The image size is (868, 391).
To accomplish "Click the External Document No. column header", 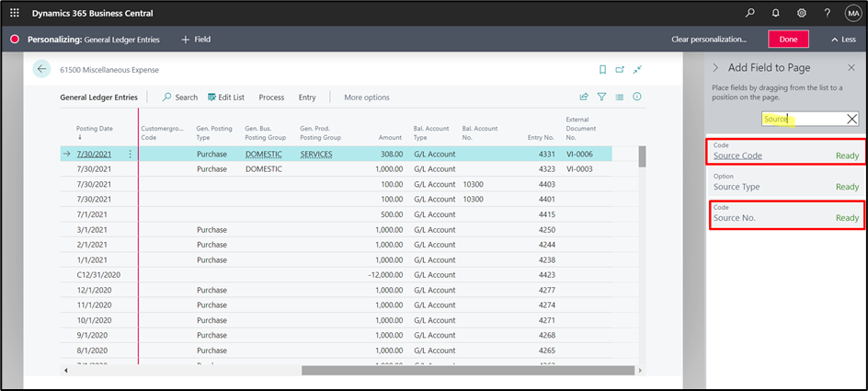I will [x=580, y=128].
